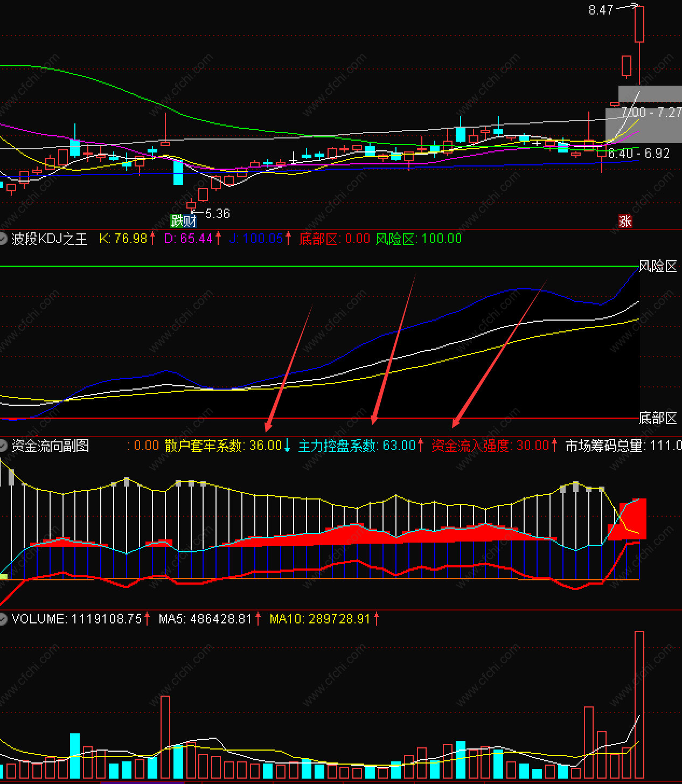Image resolution: width=682 pixels, height=784 pixels.
Task: Click the 底部区: 0.00 header value
Action: (335, 239)
